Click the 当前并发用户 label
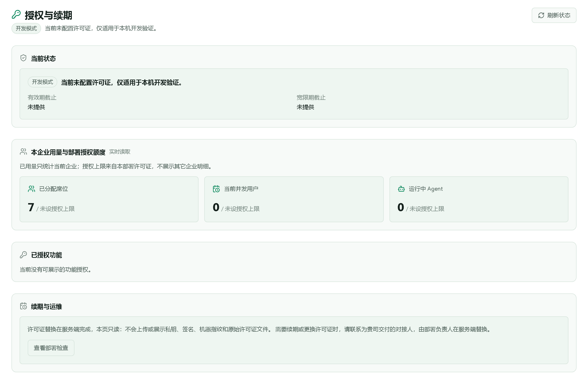 click(x=241, y=189)
